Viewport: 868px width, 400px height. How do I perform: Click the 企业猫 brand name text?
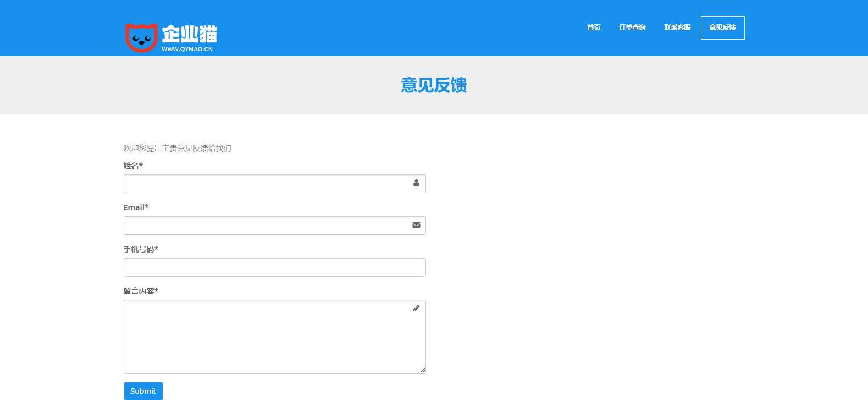click(189, 34)
